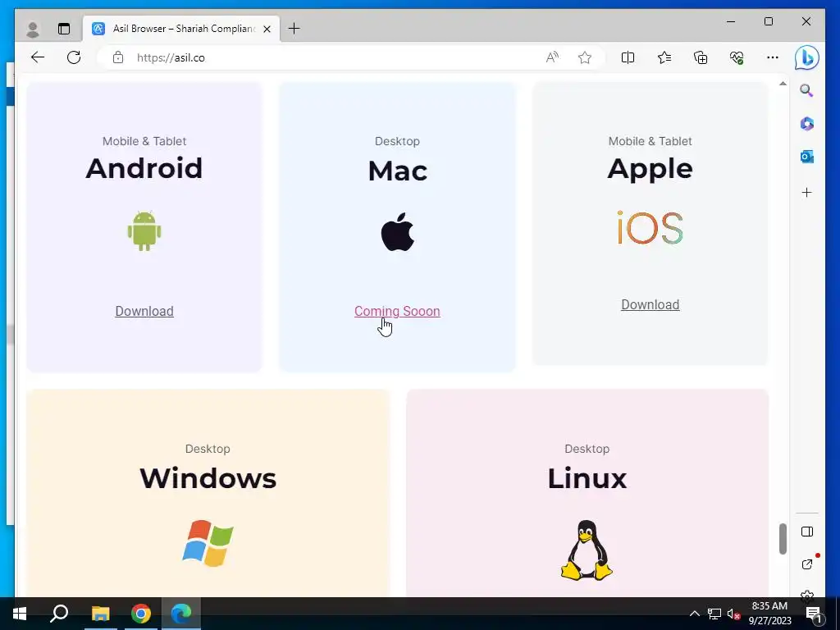This screenshot has height=630, width=840.
Task: Open the Bing chat sidebar button
Action: pos(807,58)
